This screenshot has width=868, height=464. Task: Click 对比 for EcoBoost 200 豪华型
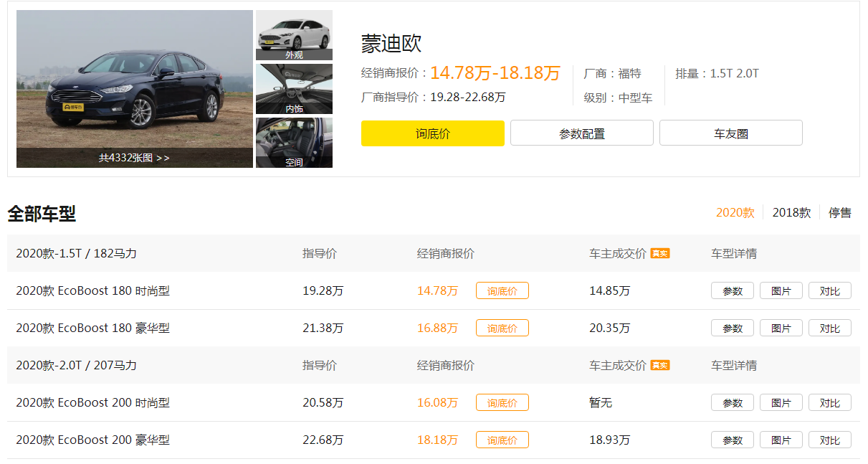point(830,440)
